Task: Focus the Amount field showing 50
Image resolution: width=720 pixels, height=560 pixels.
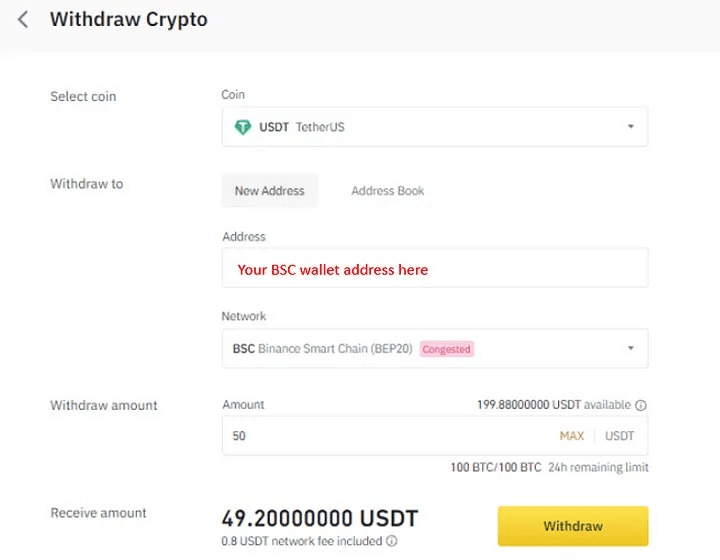Action: pos(380,436)
